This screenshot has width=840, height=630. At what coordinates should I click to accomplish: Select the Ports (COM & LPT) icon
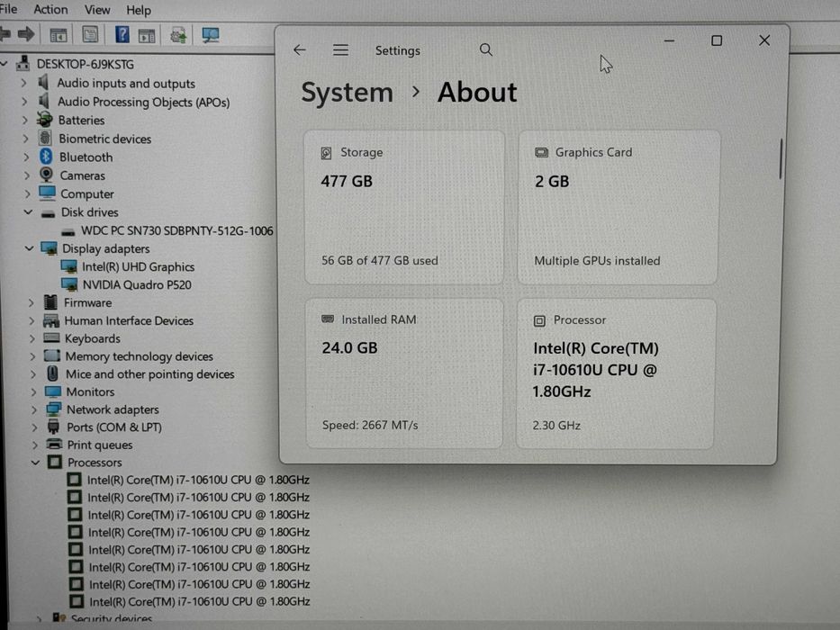click(54, 427)
